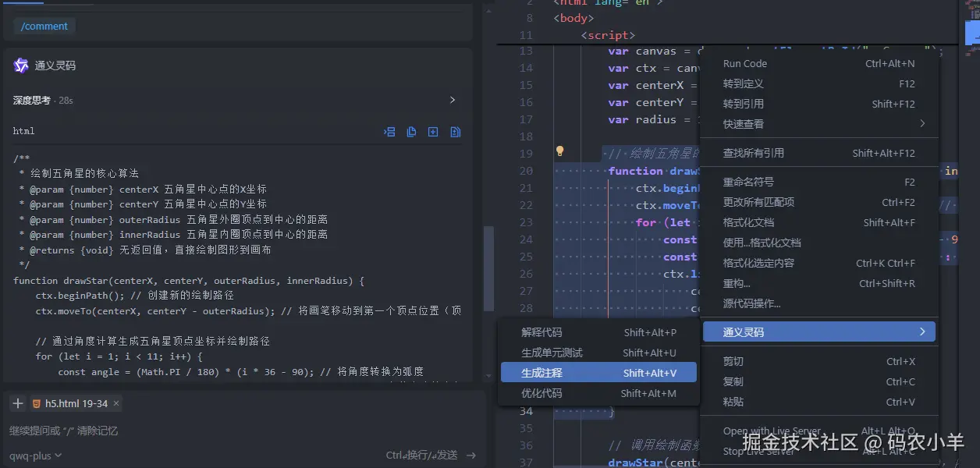The width and height of the screenshot is (980, 468).
Task: Click 'function drawStar' line in chat code
Action: (x=189, y=280)
